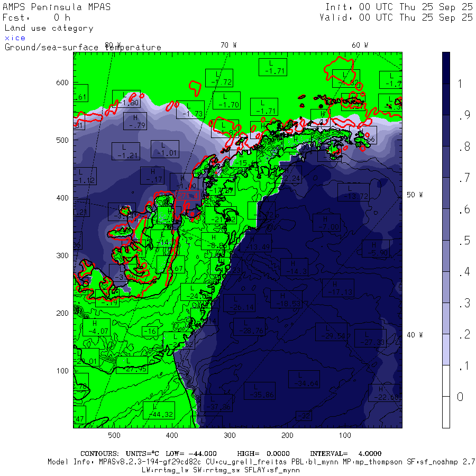The image size is (476, 476).
Task: Click the 'CONTOURS: UNITS=°C' footer text
Action: pyautogui.click(x=120, y=454)
